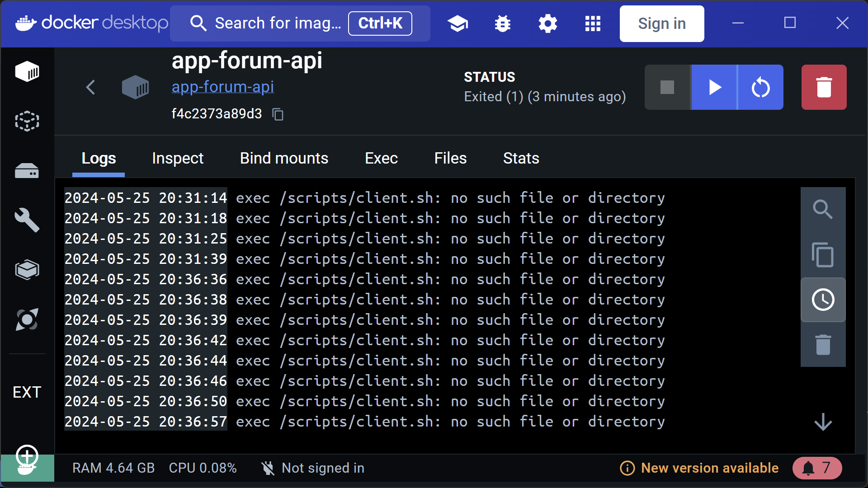This screenshot has width=868, height=488.
Task: Open the Containers view in the sidebar
Action: [27, 72]
